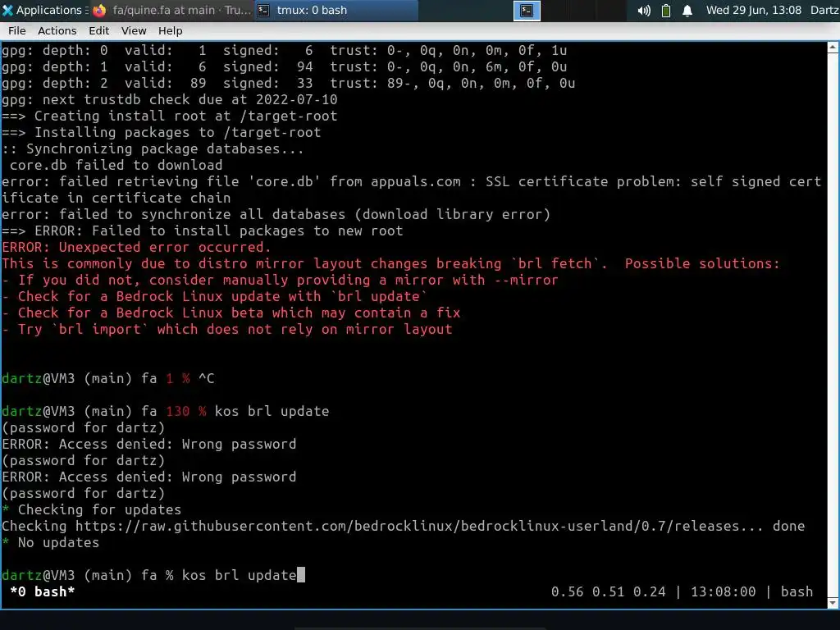Click the 'Checking for updates' line
Image resolution: width=840 pixels, height=630 pixels.
click(x=91, y=509)
